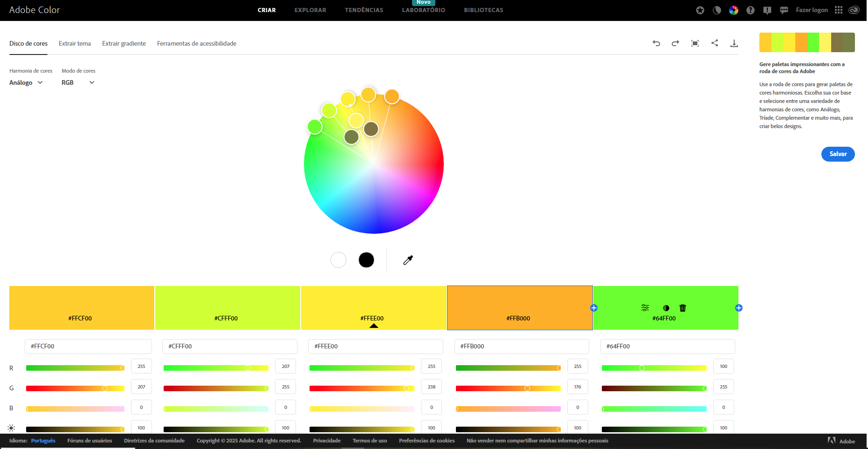Add color with plus icon left of #64FF00 swatch
The width and height of the screenshot is (868, 449).
(x=594, y=308)
